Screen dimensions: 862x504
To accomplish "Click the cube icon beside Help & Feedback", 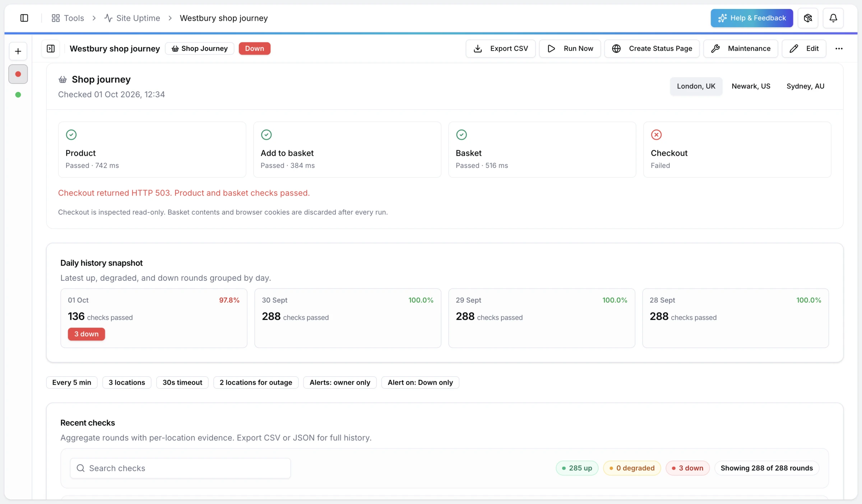I will [808, 18].
